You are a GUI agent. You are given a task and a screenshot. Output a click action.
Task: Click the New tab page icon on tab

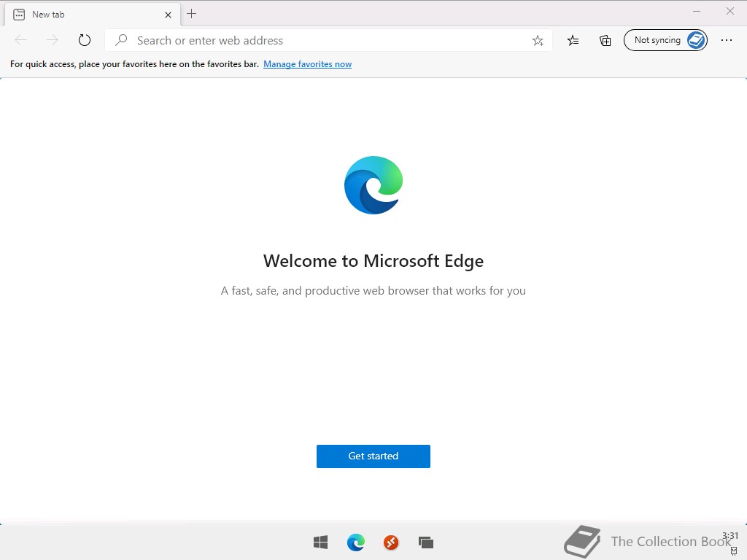[x=19, y=15]
